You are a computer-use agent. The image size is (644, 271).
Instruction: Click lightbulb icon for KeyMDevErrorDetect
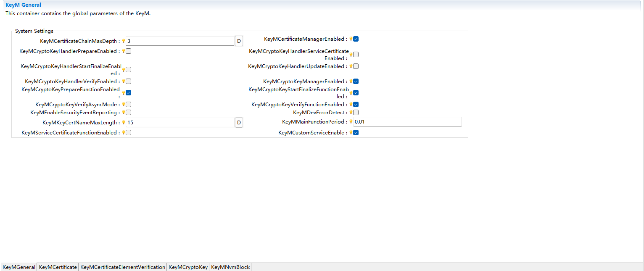(x=351, y=113)
